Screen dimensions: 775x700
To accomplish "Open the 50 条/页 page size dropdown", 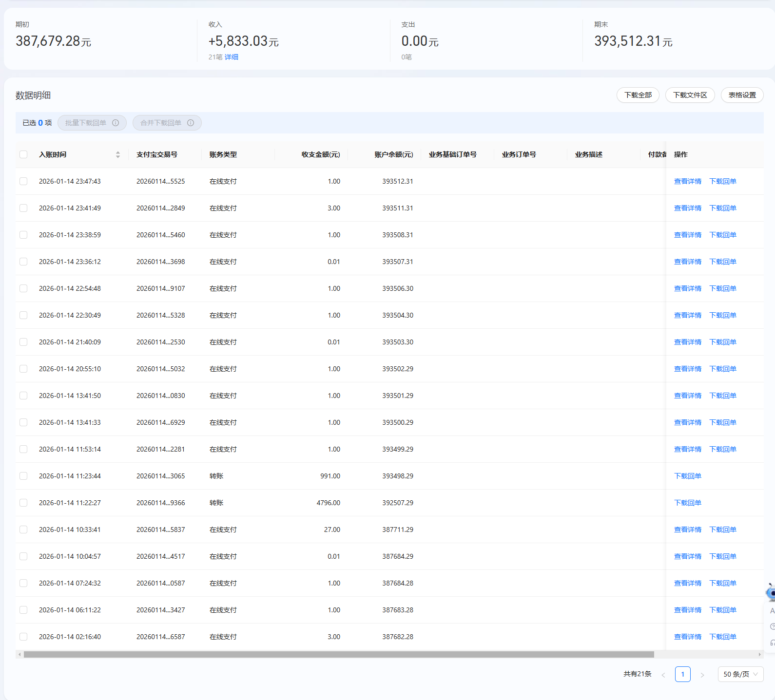I will (740, 674).
